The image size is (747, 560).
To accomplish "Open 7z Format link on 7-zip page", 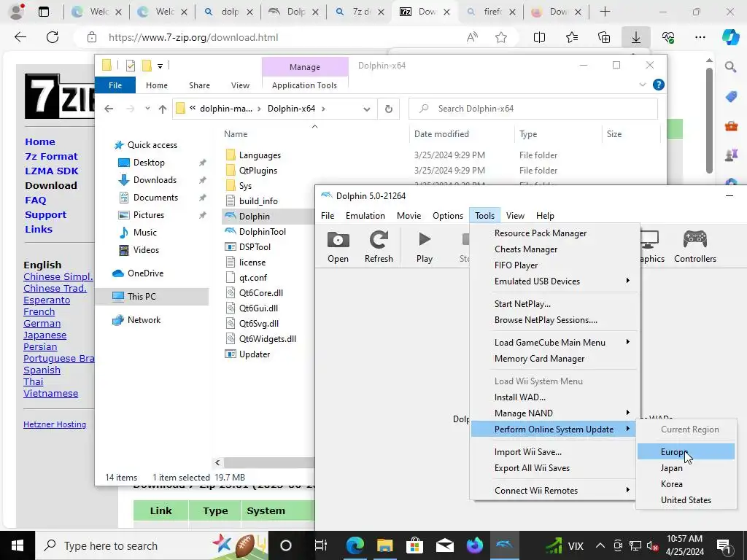I will 51,156.
